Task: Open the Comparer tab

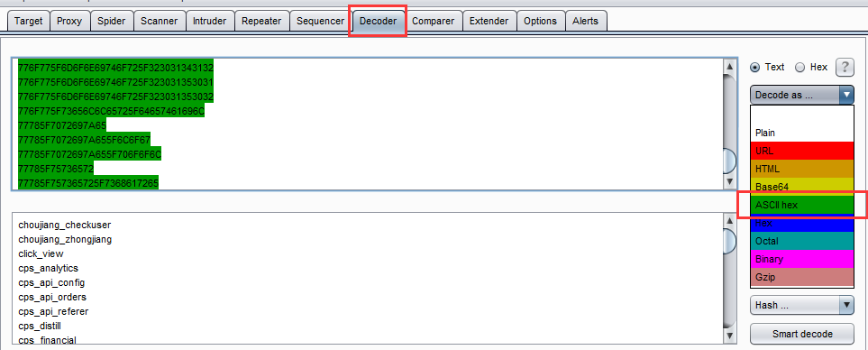Action: tap(433, 21)
